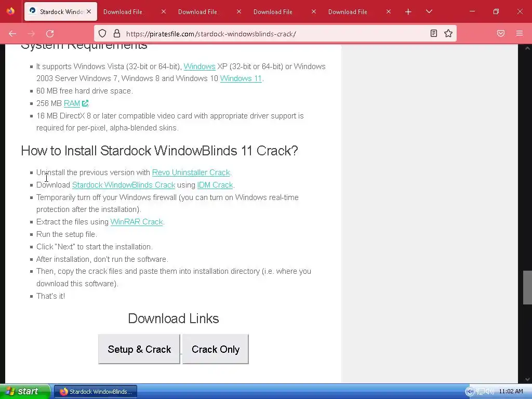Bookmark this page with the star icon
This screenshot has width=532, height=399.
(448, 33)
